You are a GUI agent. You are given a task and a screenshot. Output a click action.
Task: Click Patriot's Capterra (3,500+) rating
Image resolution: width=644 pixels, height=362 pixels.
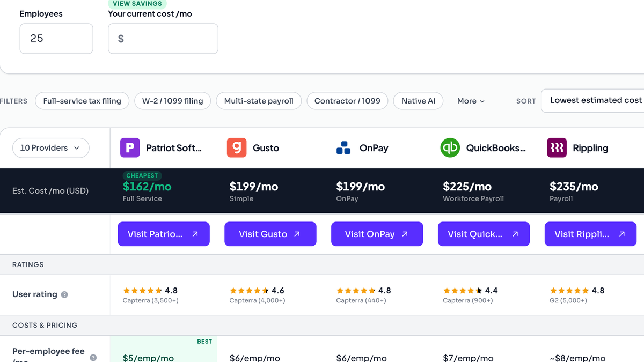click(151, 300)
